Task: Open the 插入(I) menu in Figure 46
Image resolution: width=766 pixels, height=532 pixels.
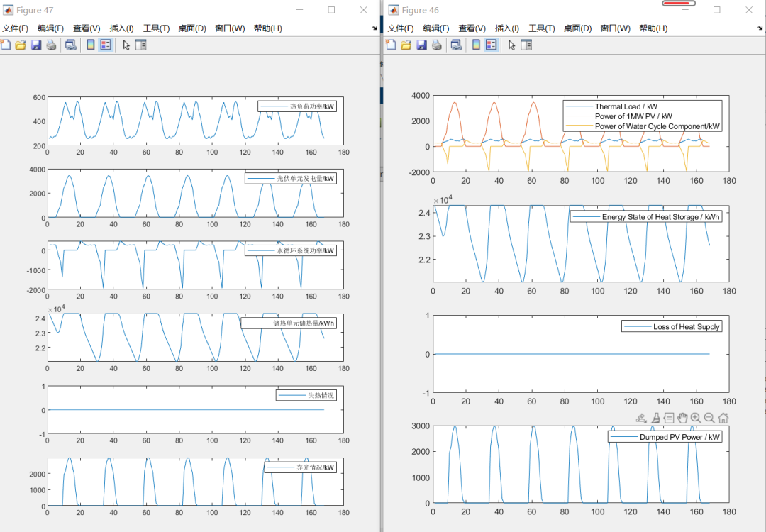Action: [x=507, y=28]
